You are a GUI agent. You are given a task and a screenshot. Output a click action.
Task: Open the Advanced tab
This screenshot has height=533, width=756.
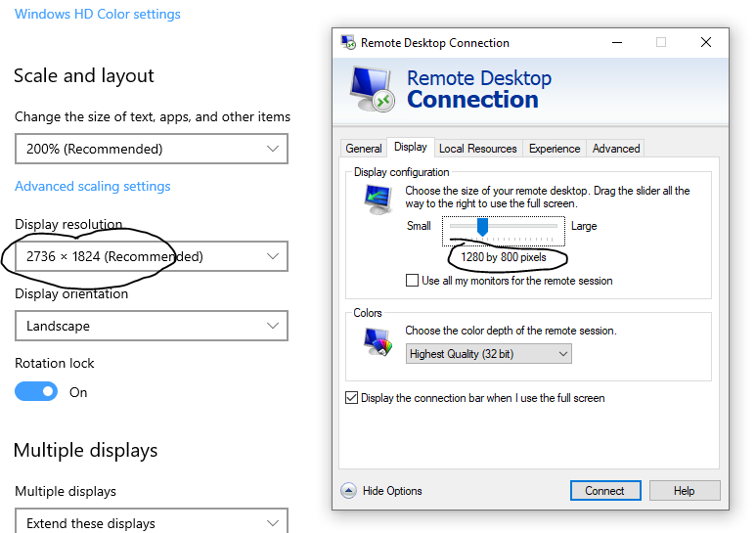coord(616,149)
